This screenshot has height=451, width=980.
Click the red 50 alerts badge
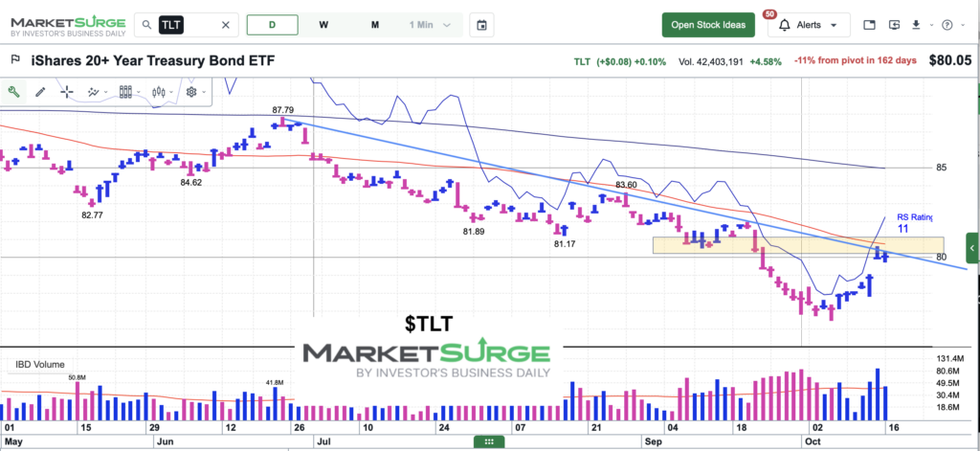pyautogui.click(x=769, y=13)
